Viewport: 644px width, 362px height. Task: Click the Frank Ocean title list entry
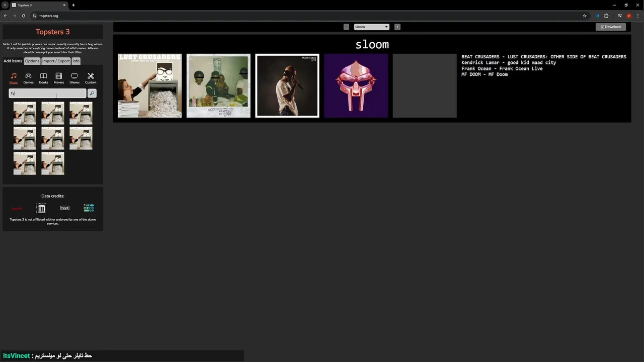pos(502,68)
